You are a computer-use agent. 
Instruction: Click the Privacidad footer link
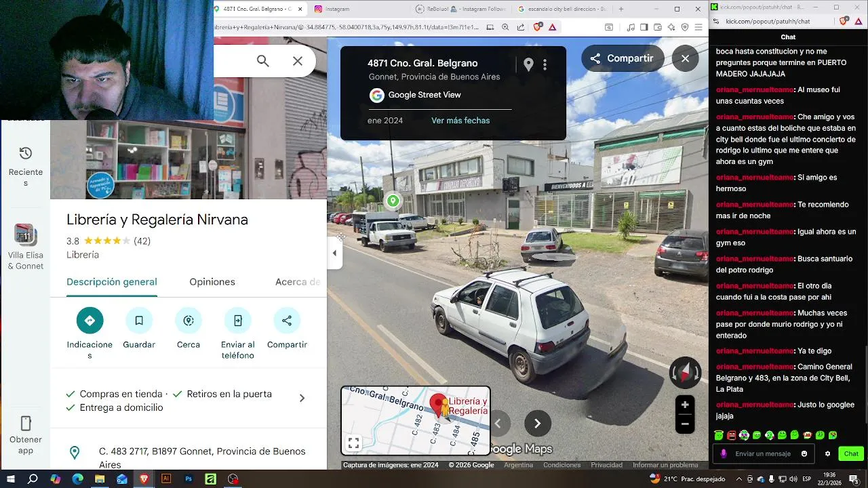tap(606, 465)
